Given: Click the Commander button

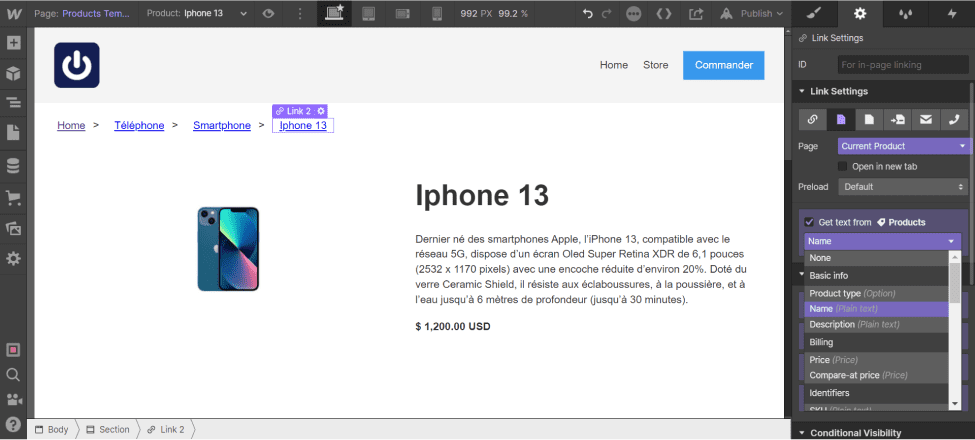Looking at the screenshot, I should coord(724,65).
